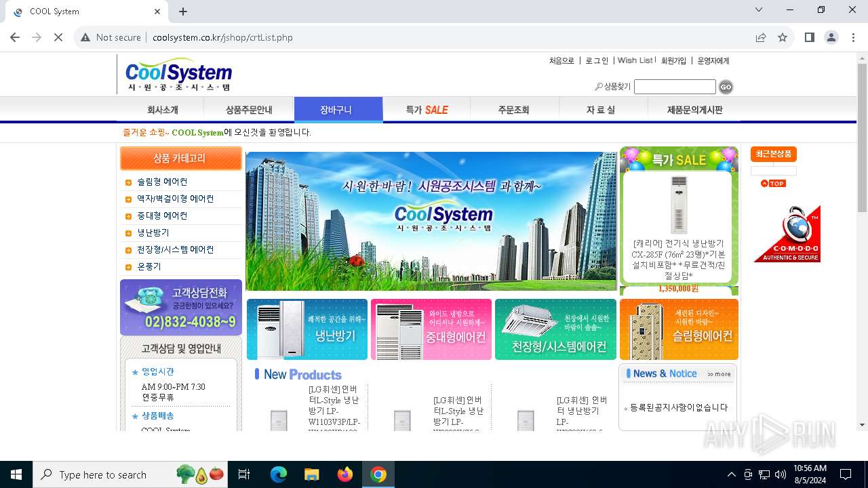Open the 특가 SALE product image
Viewport: 868px width, 488px height.
[x=678, y=205]
